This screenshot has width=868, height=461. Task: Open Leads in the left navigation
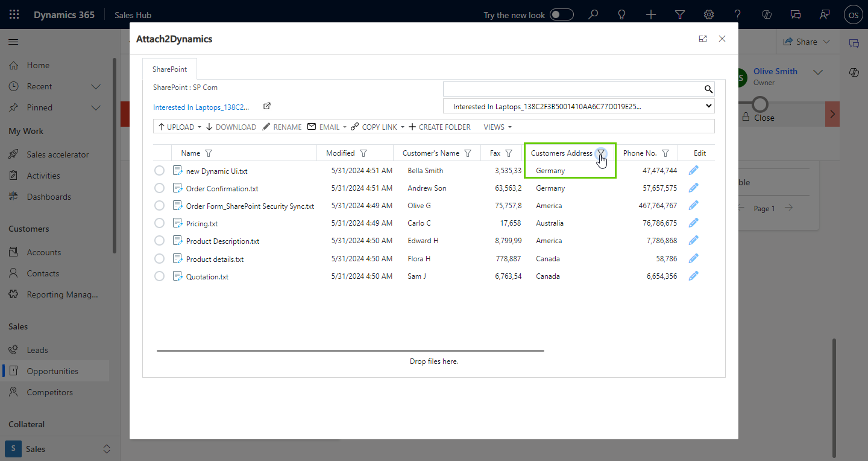37,350
